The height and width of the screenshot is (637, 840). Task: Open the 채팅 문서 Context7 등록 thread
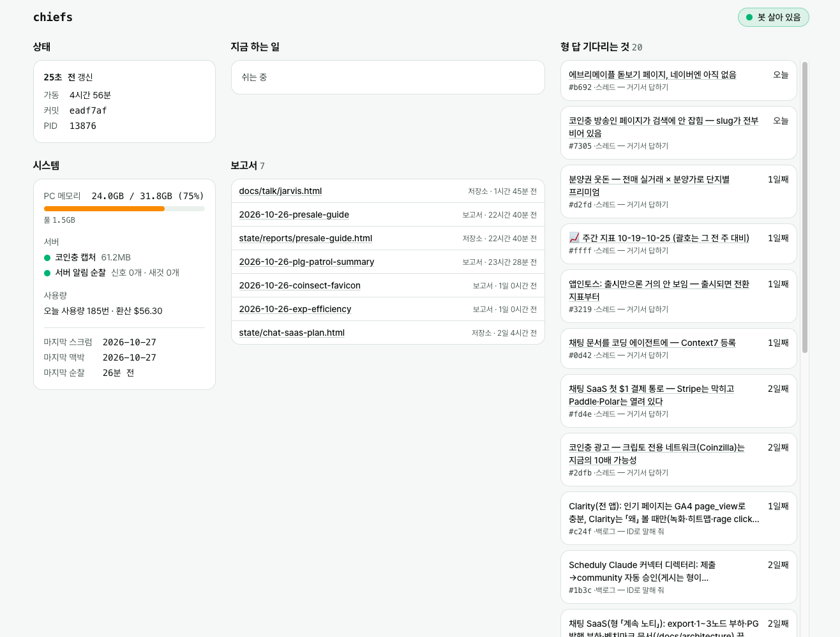[x=652, y=343]
